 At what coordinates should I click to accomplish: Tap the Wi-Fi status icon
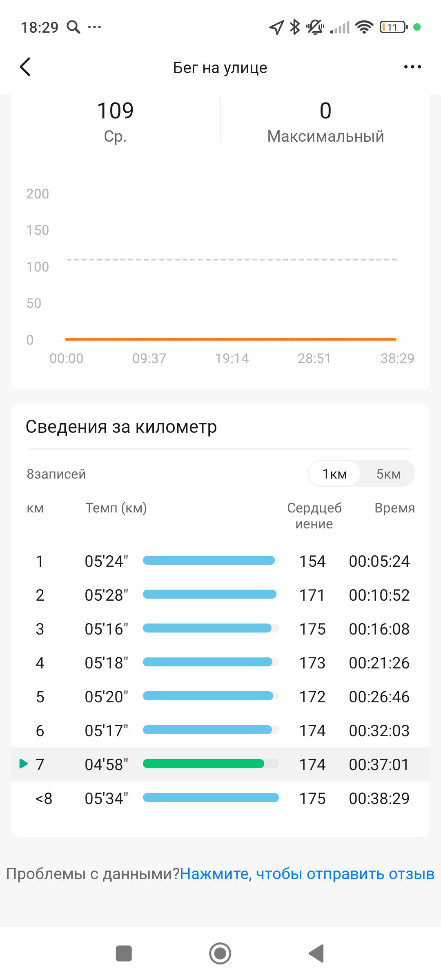click(x=364, y=27)
